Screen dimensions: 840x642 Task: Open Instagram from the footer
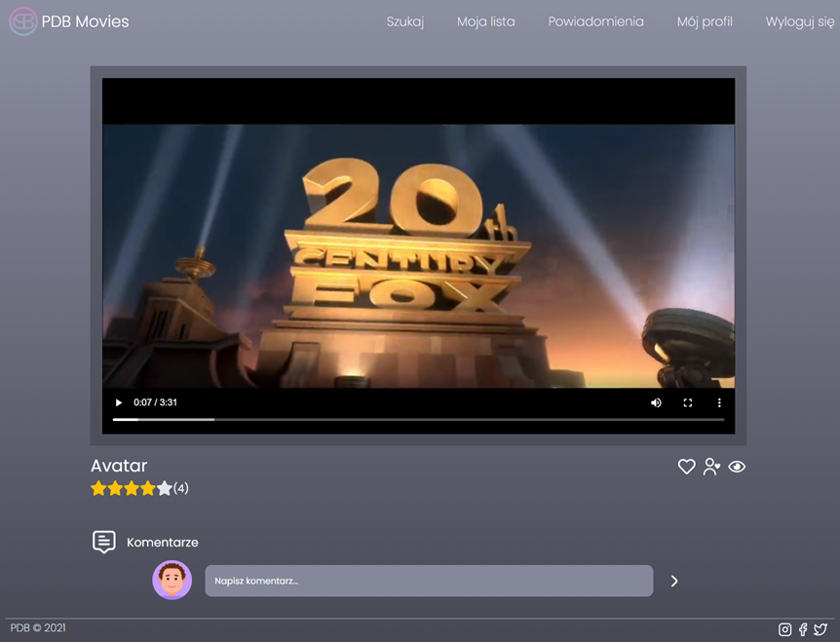click(784, 629)
